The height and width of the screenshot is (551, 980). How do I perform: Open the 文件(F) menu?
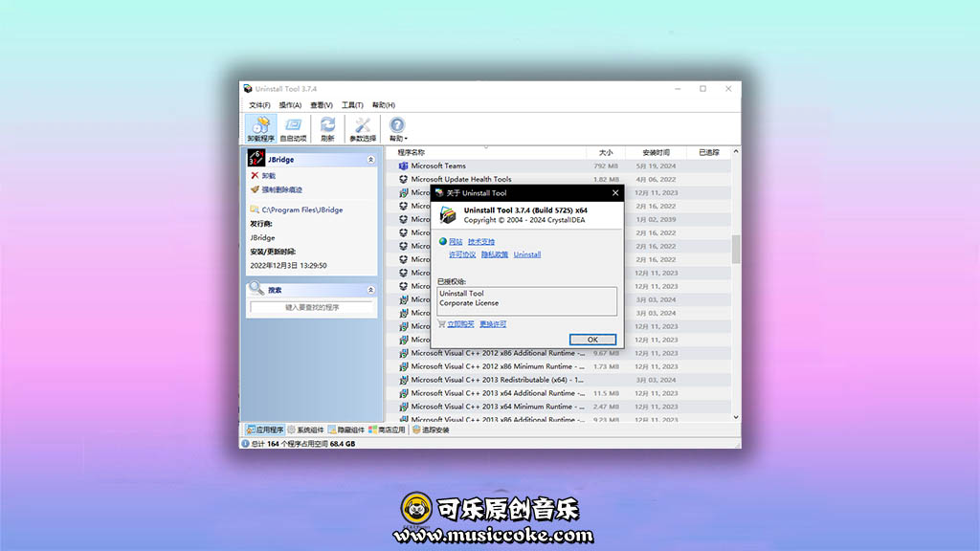pyautogui.click(x=259, y=105)
